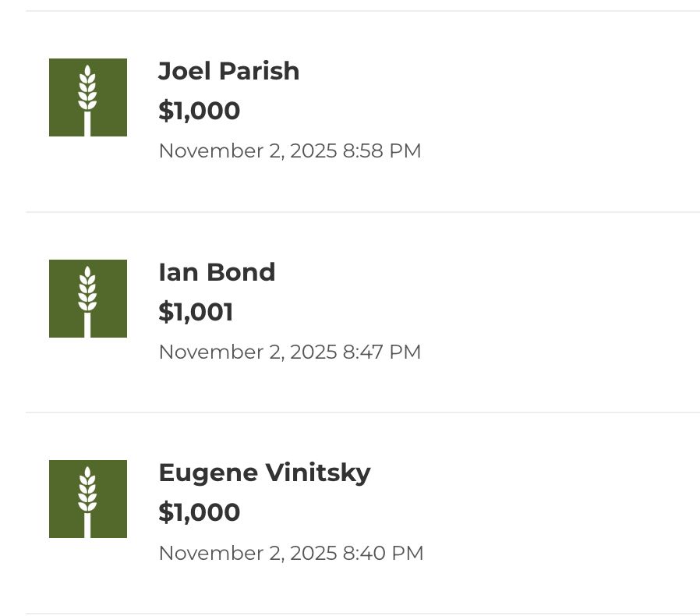Image resolution: width=700 pixels, height=616 pixels.
Task: Open Joel Parish's donor profile name
Action: (x=228, y=71)
